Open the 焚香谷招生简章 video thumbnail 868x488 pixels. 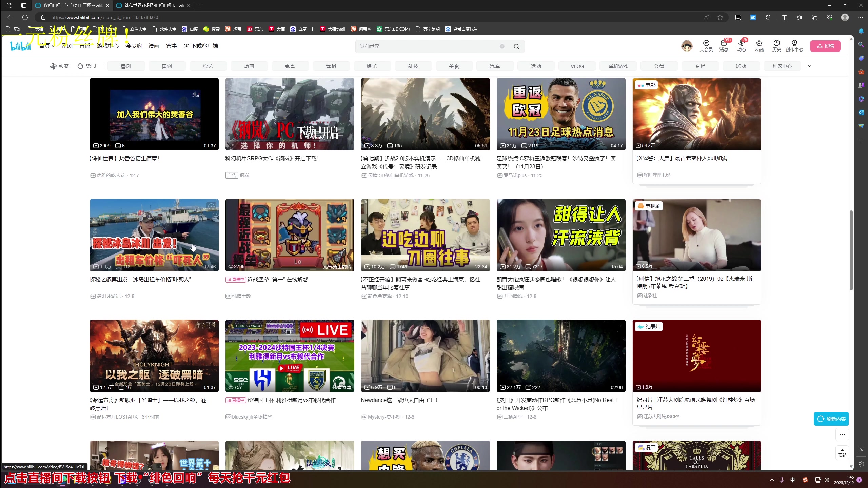154,114
